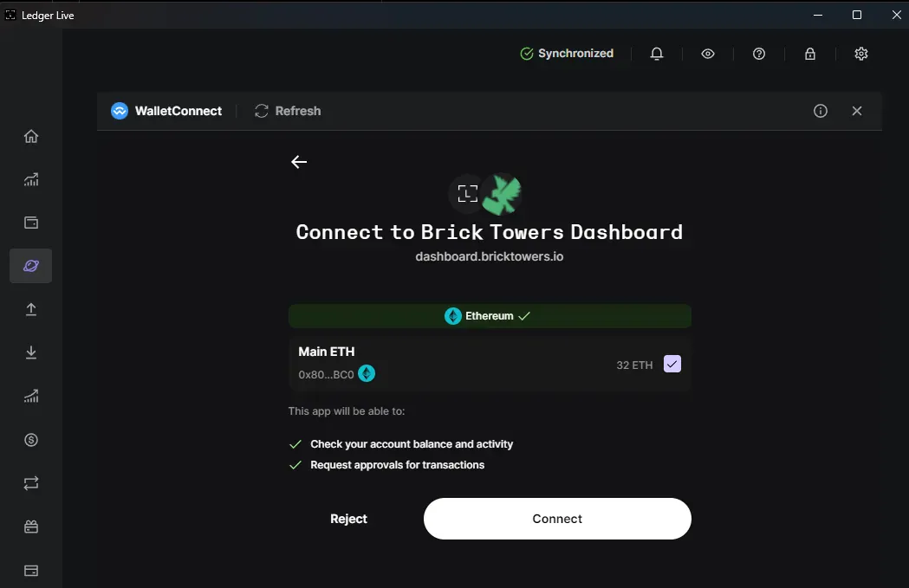Image resolution: width=909 pixels, height=588 pixels.
Task: Click the Ethereum network bar
Action: click(x=490, y=316)
